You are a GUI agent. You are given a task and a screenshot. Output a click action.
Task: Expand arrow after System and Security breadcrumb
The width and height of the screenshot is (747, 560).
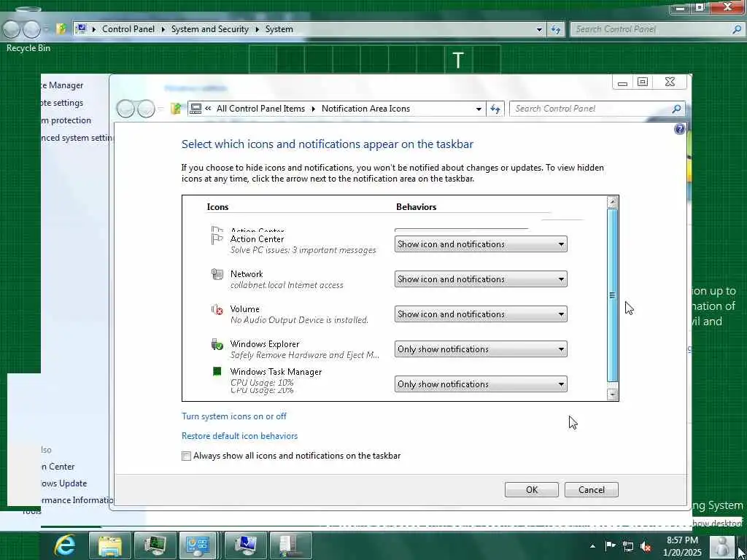[x=257, y=29]
